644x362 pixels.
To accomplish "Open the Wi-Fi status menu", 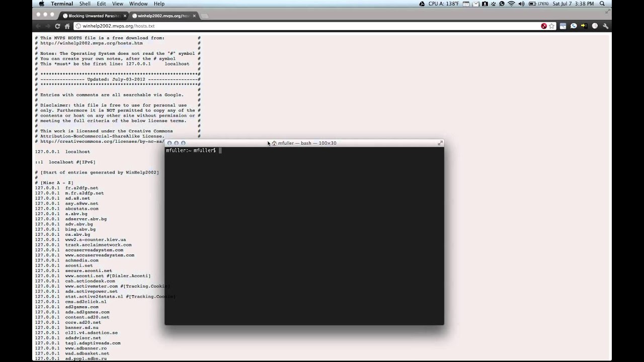I will click(x=512, y=4).
